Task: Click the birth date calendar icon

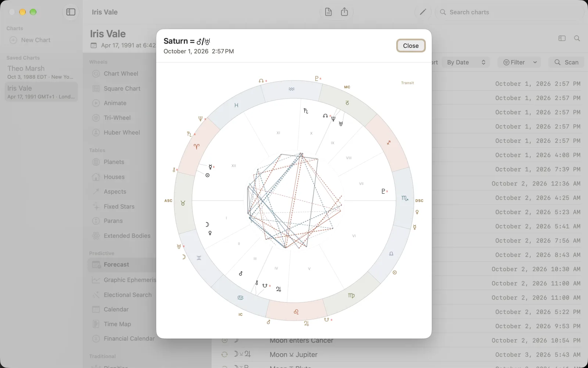Action: pyautogui.click(x=94, y=46)
